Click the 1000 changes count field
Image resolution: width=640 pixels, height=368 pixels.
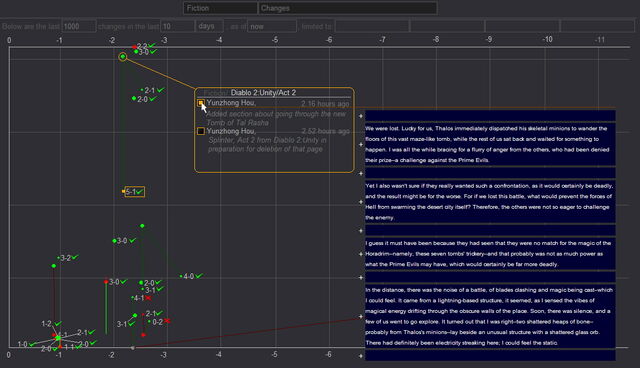pyautogui.click(x=79, y=27)
